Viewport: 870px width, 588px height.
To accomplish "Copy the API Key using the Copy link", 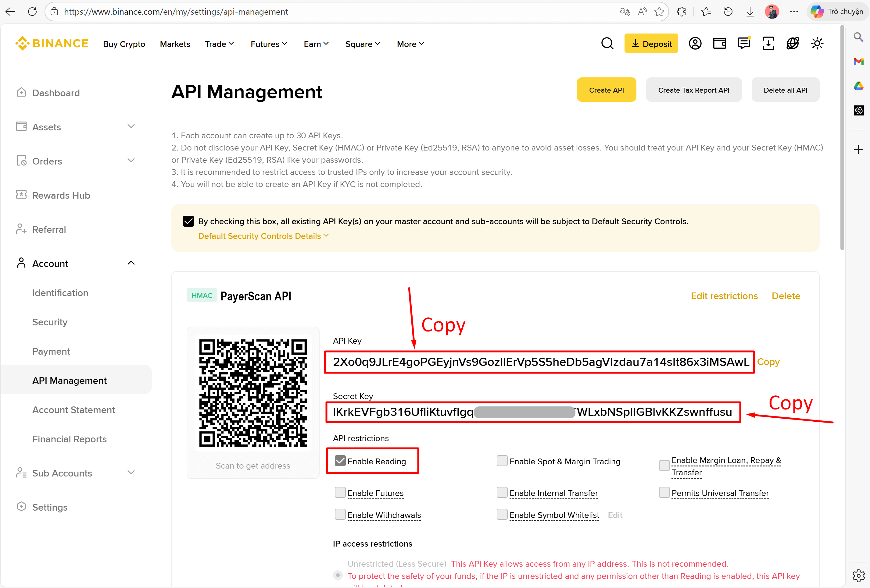I will [x=769, y=361].
